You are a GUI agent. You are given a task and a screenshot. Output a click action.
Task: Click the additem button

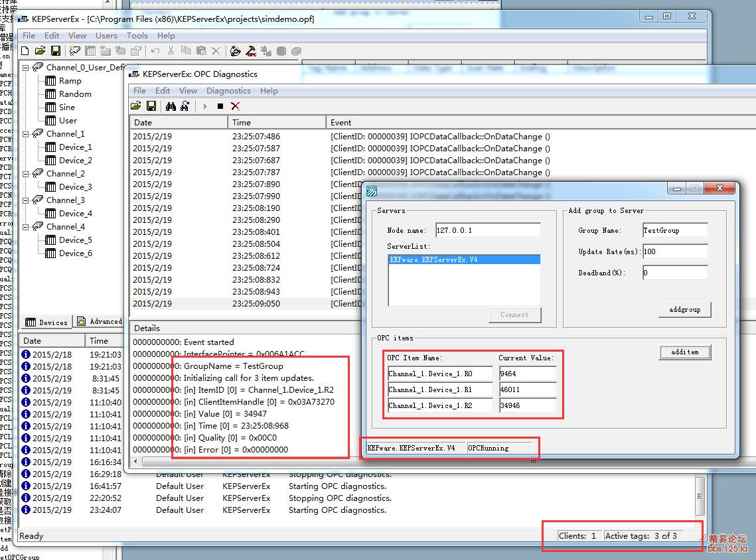coord(684,352)
